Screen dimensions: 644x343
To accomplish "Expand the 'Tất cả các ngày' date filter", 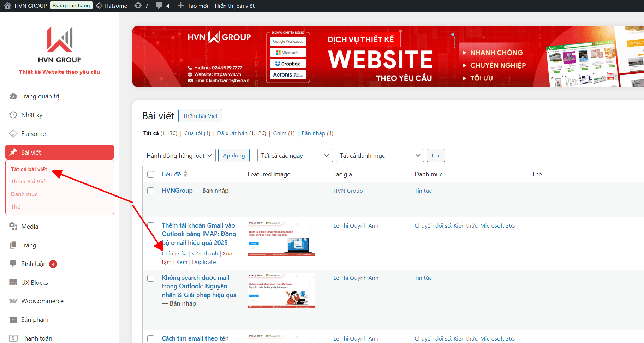I will click(295, 156).
